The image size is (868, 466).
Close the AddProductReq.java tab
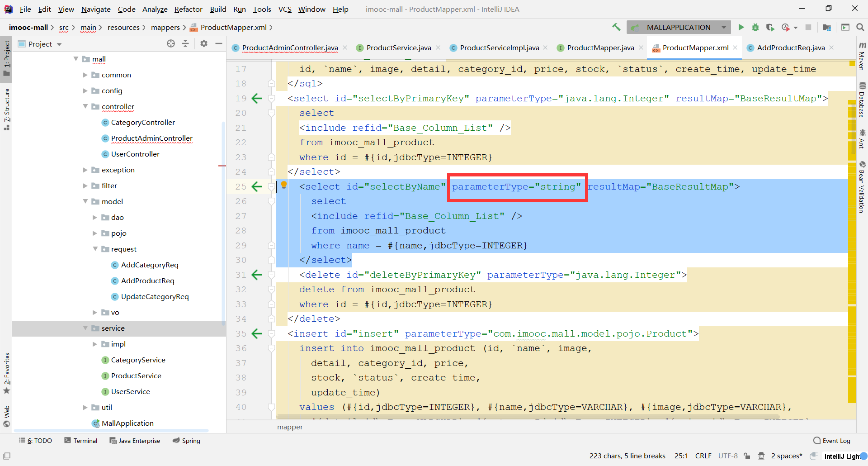click(831, 48)
